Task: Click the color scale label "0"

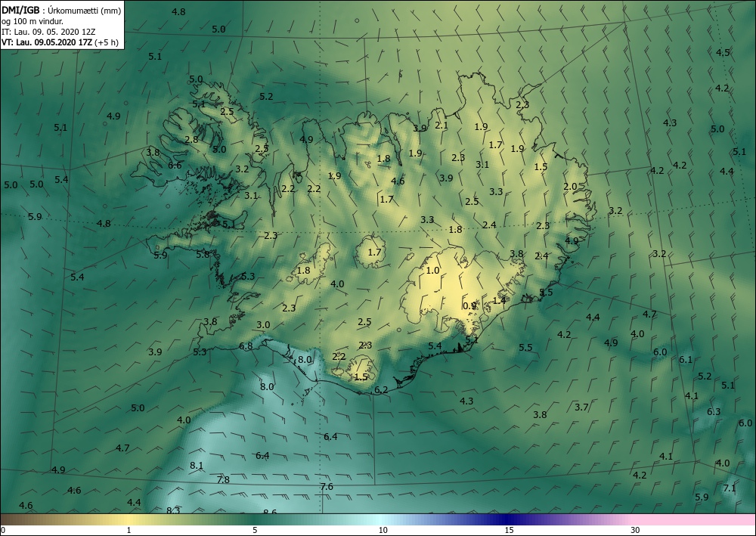Action: [x=3, y=530]
